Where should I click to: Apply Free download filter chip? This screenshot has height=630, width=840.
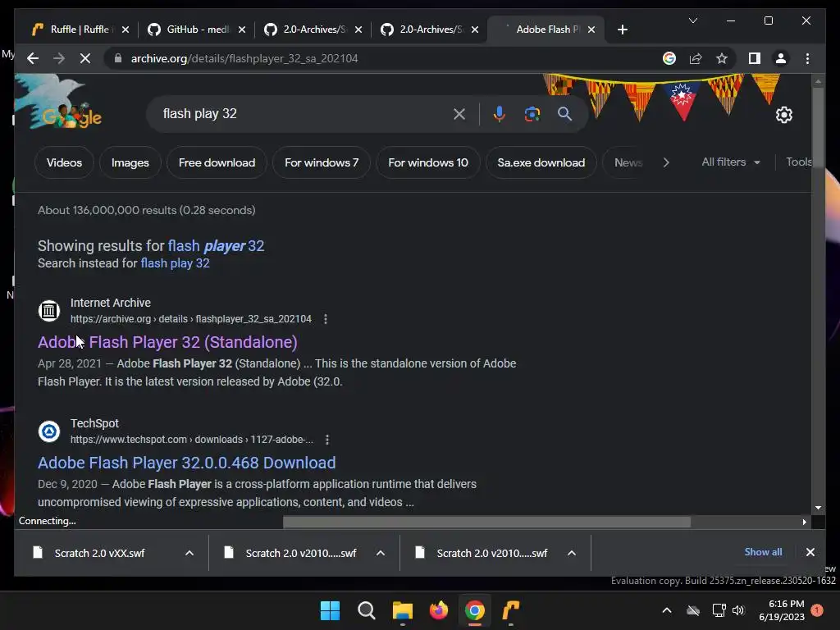(217, 162)
